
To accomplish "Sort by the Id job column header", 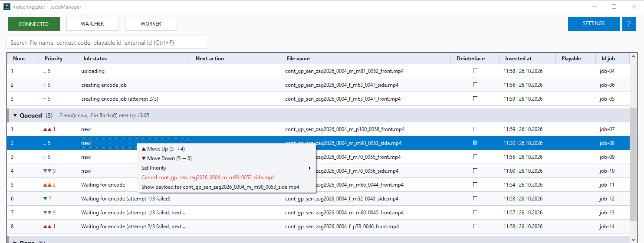I will [x=613, y=59].
